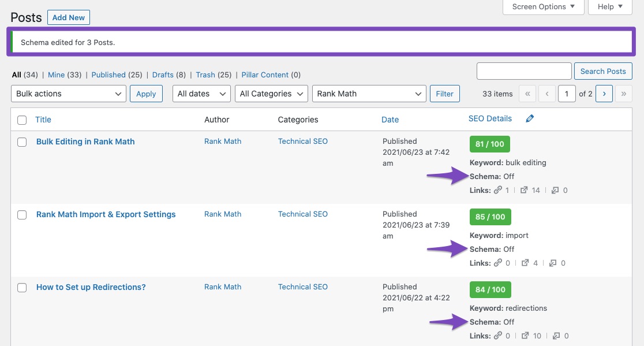Viewport: 644px width, 346px height.
Task: Switch to Mine posts view
Action: (57, 75)
